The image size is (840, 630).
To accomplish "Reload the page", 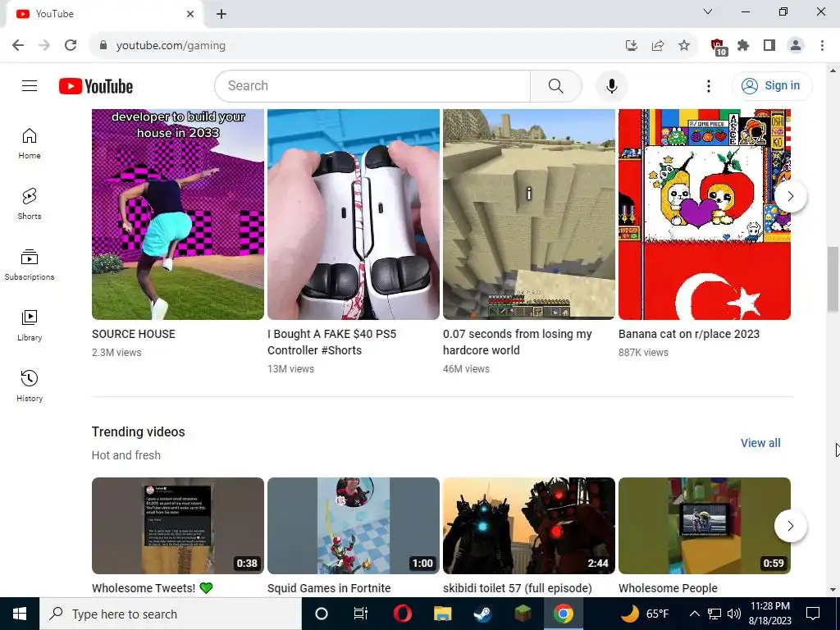I will click(71, 45).
